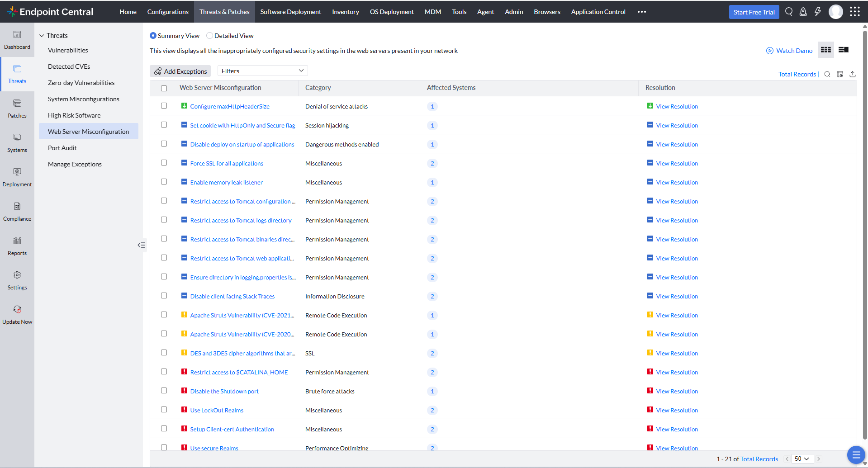Click the Watch Demo play icon
The height and width of the screenshot is (468, 868).
(x=769, y=51)
